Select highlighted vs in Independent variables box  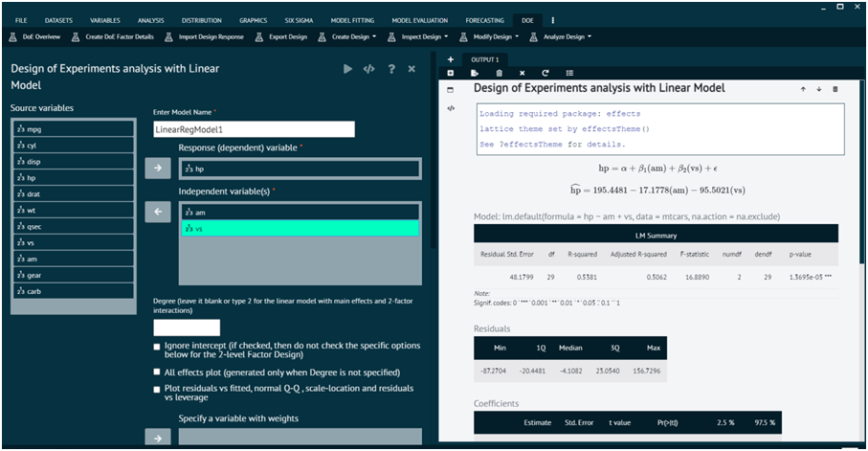tap(300, 228)
